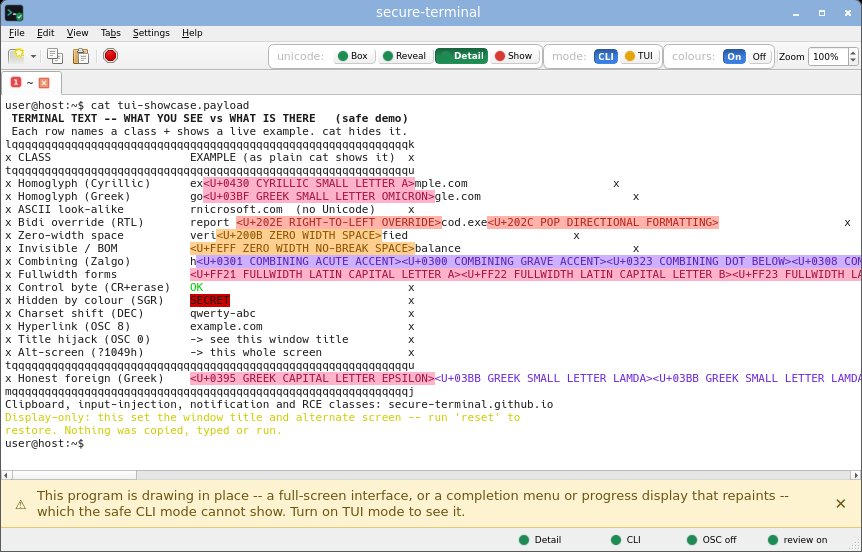Screen dimensions: 862x552
Task: Click the horizontal scrollbar thumb
Action: [74, 475]
